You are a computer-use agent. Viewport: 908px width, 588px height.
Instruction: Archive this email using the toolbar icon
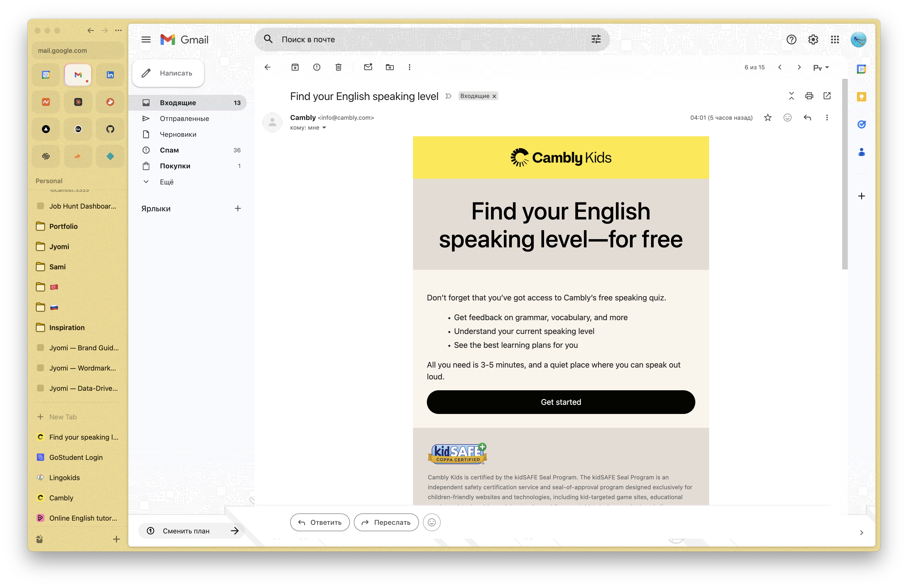coord(295,67)
